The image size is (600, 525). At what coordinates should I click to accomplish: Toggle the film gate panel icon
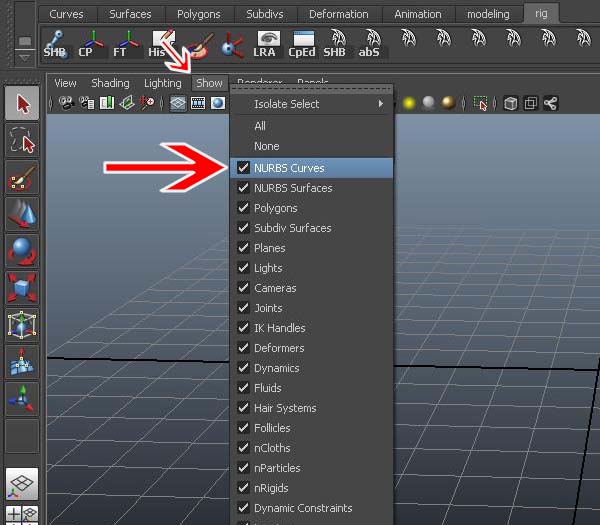click(x=198, y=103)
